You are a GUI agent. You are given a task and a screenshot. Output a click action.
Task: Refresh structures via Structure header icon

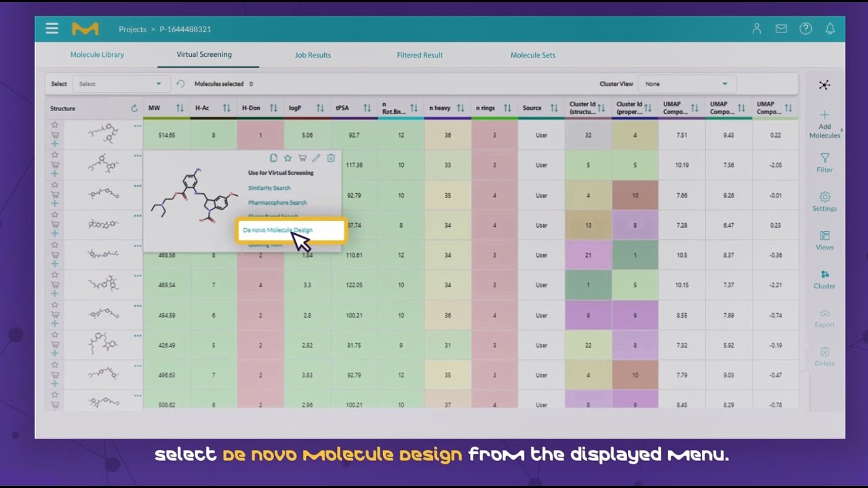tap(134, 108)
